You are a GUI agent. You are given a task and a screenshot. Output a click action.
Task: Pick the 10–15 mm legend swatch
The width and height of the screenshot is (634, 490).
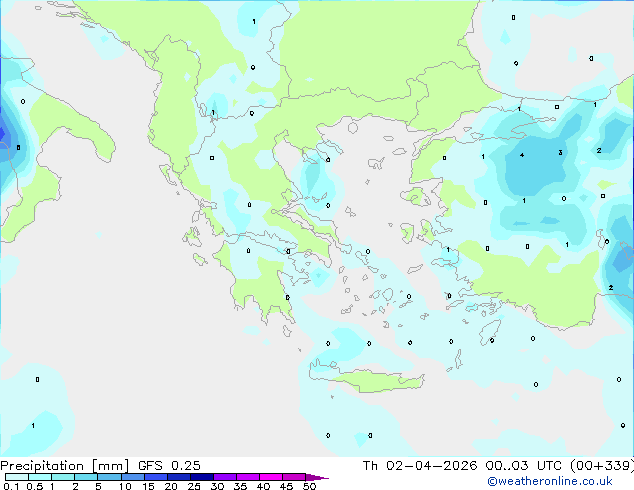pyautogui.click(x=133, y=477)
